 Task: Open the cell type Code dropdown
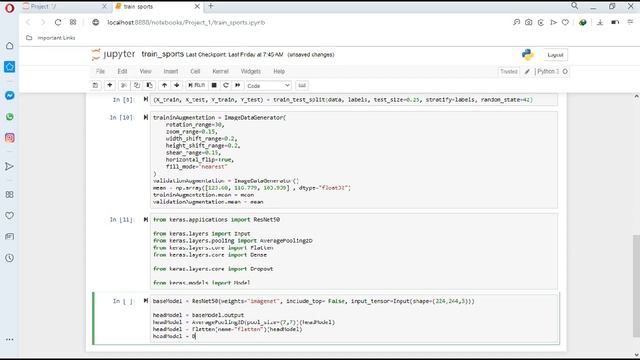pyautogui.click(x=268, y=86)
